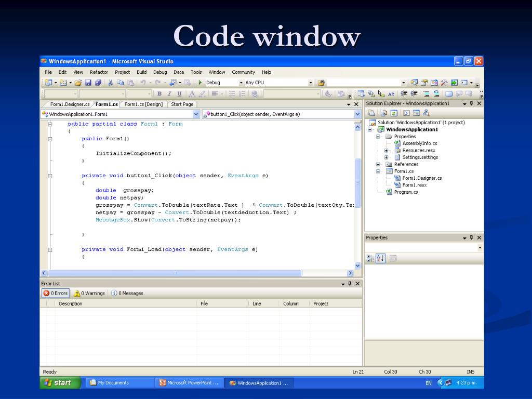532x399 pixels.
Task: Cut selection using the scissors icon
Action: click(x=110, y=83)
